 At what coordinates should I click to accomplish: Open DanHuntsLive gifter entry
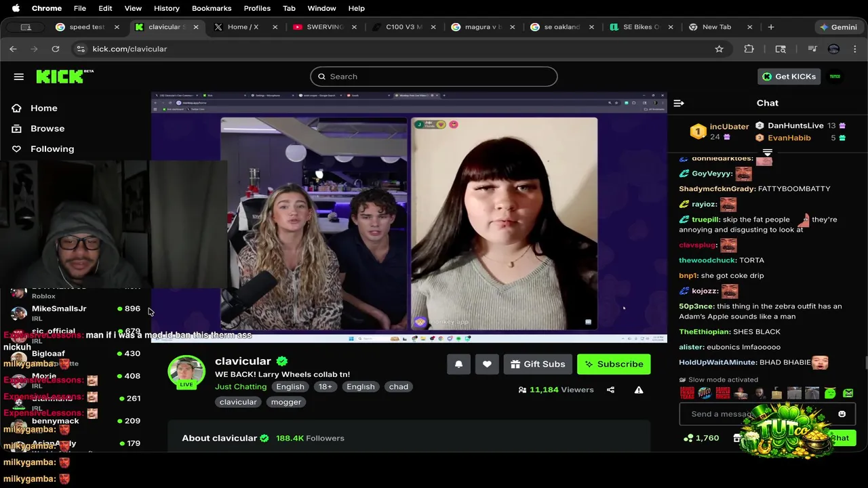(x=800, y=126)
